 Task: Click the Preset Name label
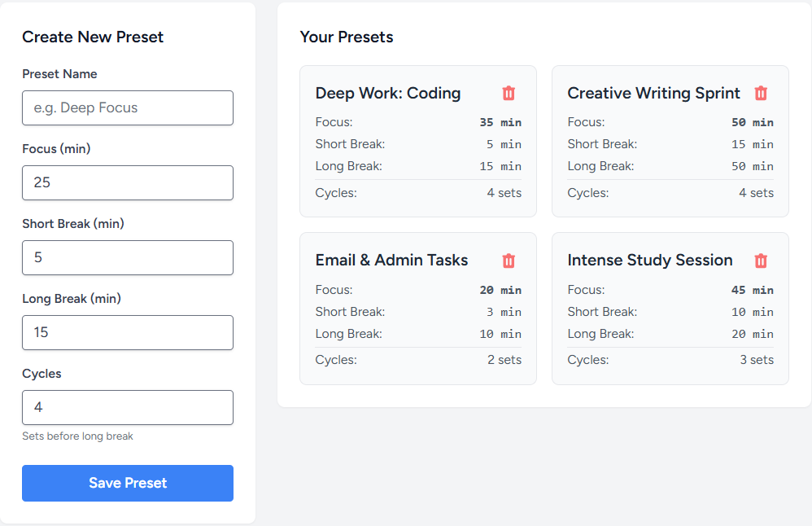click(x=59, y=74)
